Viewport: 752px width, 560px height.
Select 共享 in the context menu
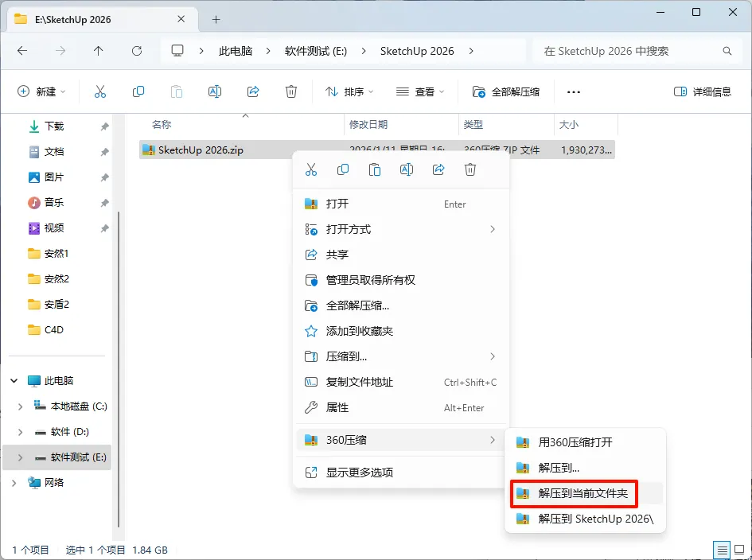[x=401, y=255]
